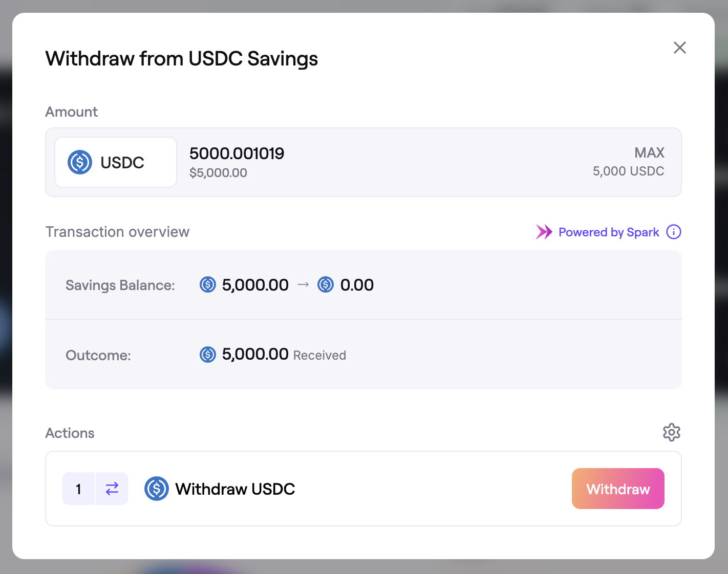Screen dimensions: 728x574
Task: Click the USDC icon next to Withdraw USDC
Action: click(x=157, y=489)
